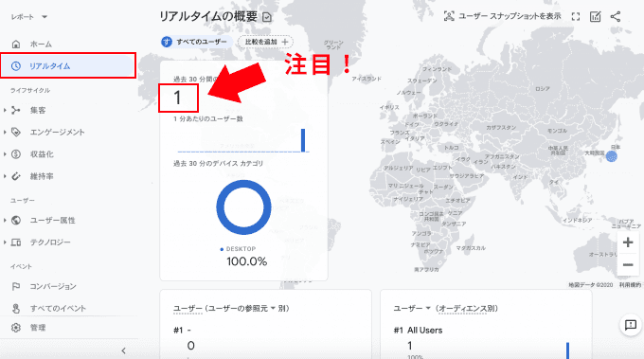Zoom in on the map
This screenshot has height=359, width=644.
click(628, 242)
